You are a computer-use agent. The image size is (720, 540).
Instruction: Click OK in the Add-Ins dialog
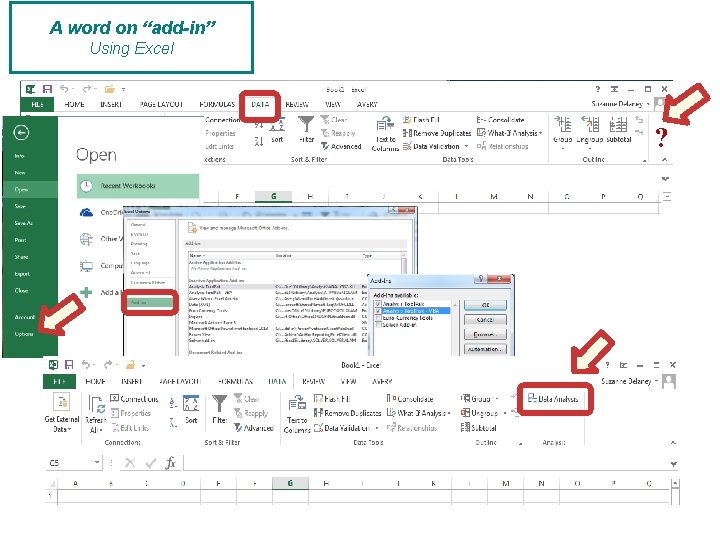coord(485,305)
